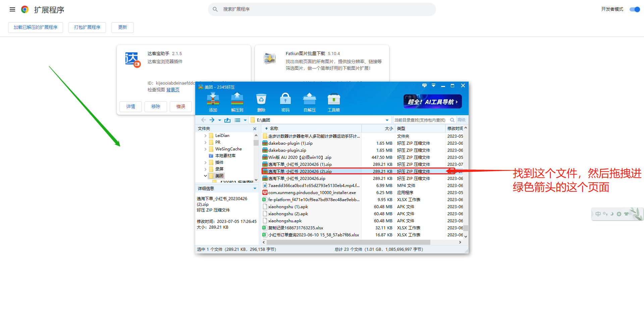Toggle the 开发者模式 developer mode switch
644x325 pixels.
coord(635,9)
